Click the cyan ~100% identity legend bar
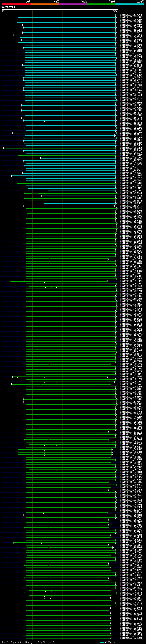Viewport: 146px width, 644px height. (130, 4)
